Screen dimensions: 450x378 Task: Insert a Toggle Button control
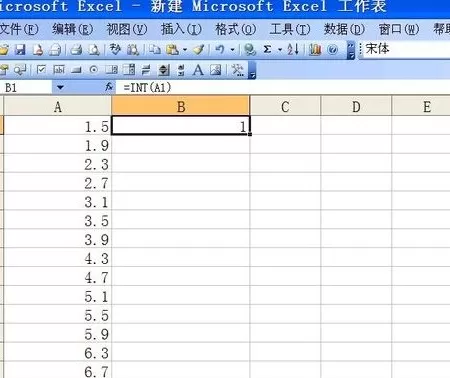[146, 70]
